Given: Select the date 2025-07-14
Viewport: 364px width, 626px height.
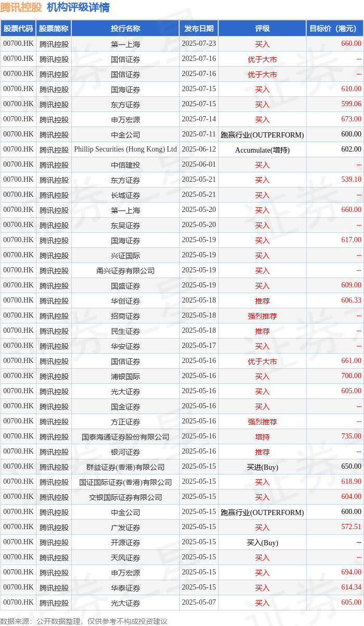Looking at the screenshot, I should [199, 119].
